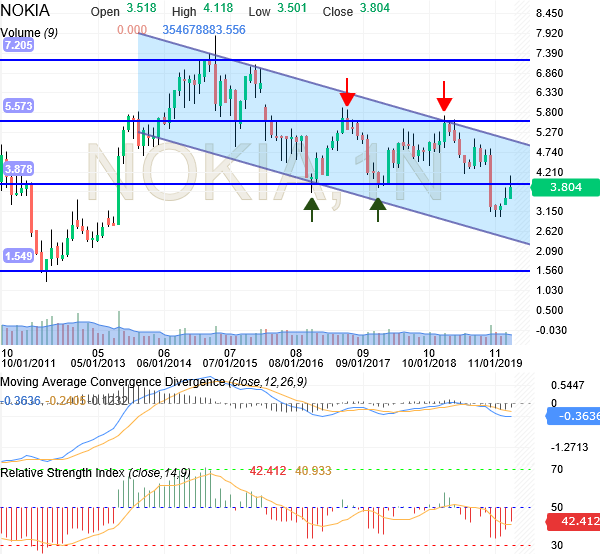Select the 1.549 price level tag
Image resolution: width=600 pixels, height=554 pixels.
(x=18, y=256)
